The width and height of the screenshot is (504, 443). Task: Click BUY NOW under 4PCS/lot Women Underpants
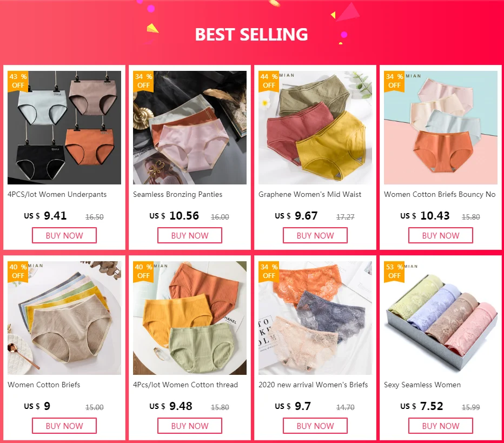point(64,235)
